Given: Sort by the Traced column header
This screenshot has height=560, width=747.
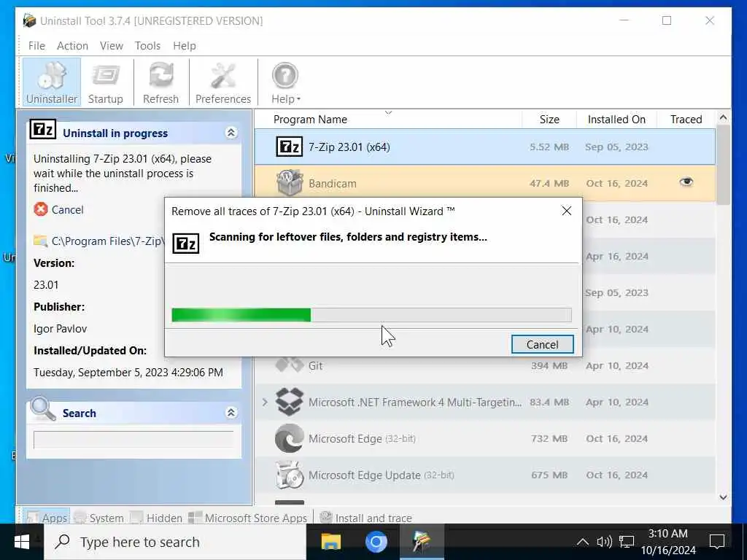Looking at the screenshot, I should 686,119.
